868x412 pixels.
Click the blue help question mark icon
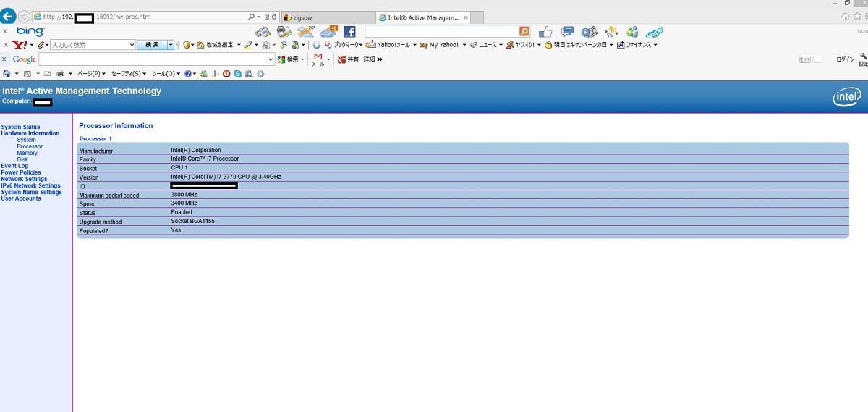click(x=188, y=73)
